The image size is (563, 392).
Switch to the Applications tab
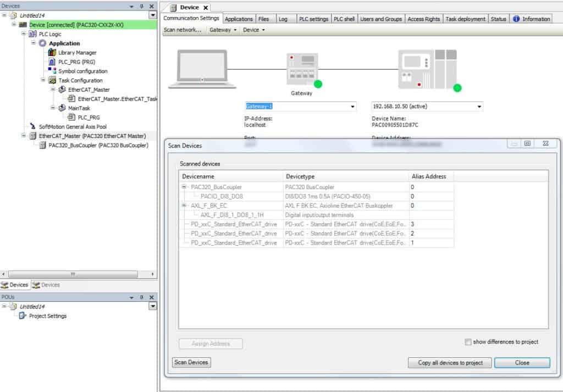coord(239,19)
